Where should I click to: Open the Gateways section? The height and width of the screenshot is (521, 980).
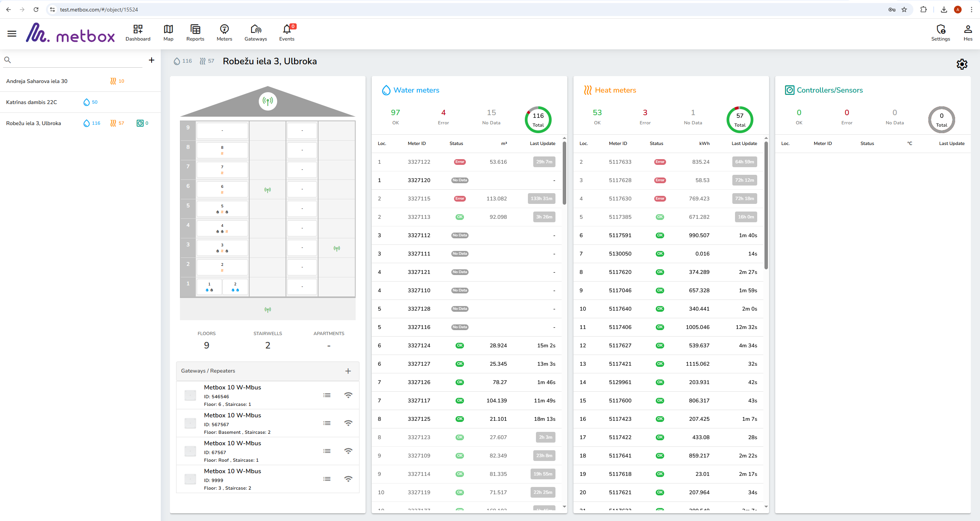click(x=256, y=33)
